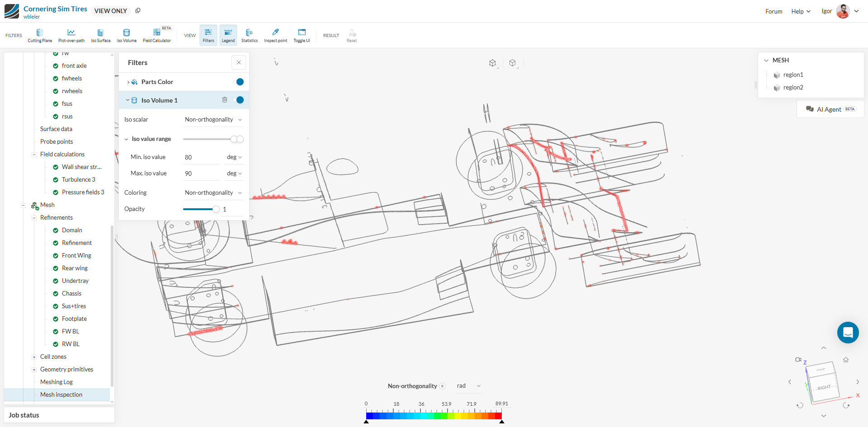
Task: Open the Help menu
Action: [800, 11]
